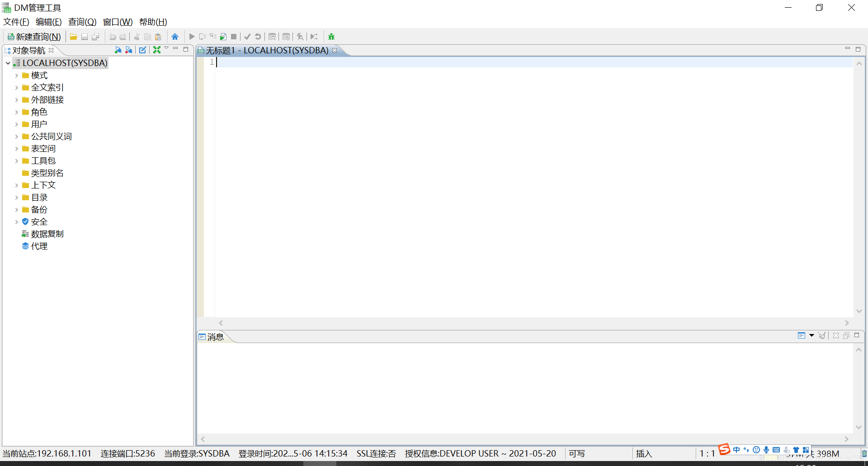Open the 编辑(E) menu
The width and height of the screenshot is (868, 466).
coord(49,22)
